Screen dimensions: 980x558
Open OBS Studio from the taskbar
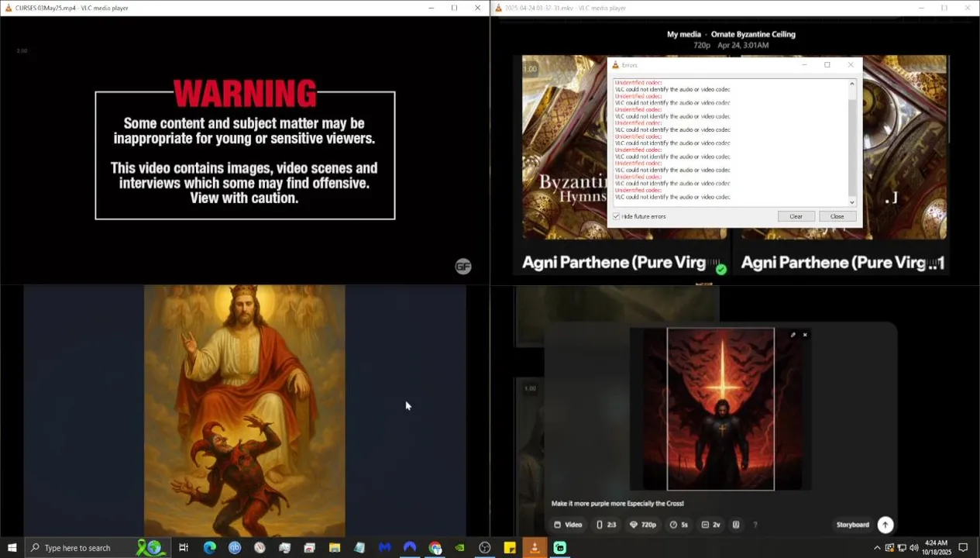point(485,548)
